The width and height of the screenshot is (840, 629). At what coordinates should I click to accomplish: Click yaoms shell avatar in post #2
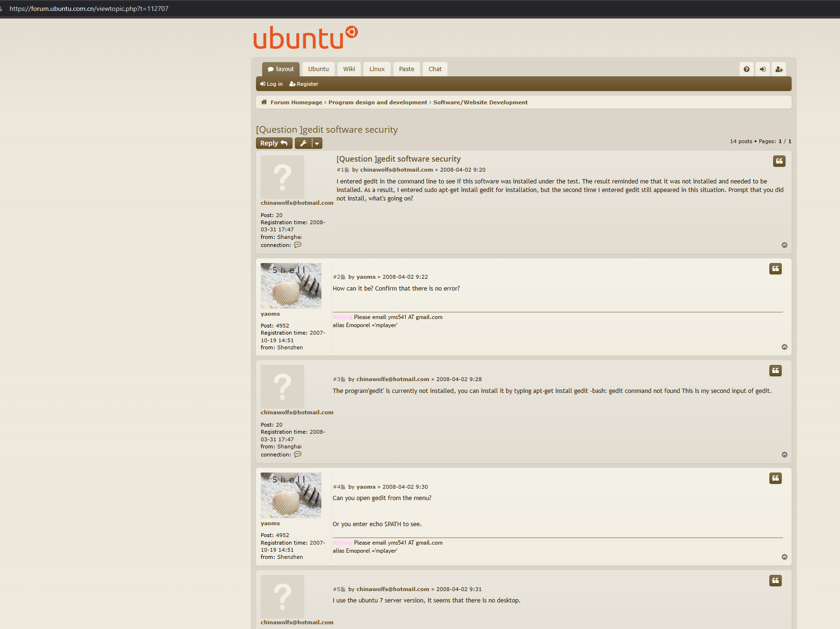(x=291, y=286)
